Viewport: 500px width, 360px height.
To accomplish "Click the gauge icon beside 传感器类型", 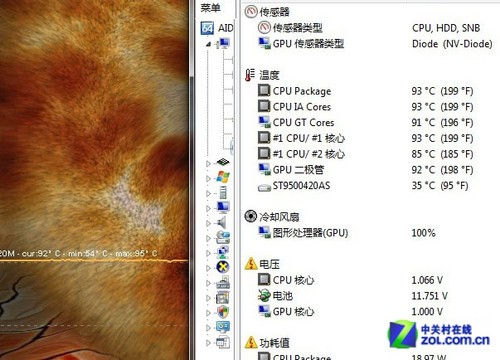I will click(264, 27).
